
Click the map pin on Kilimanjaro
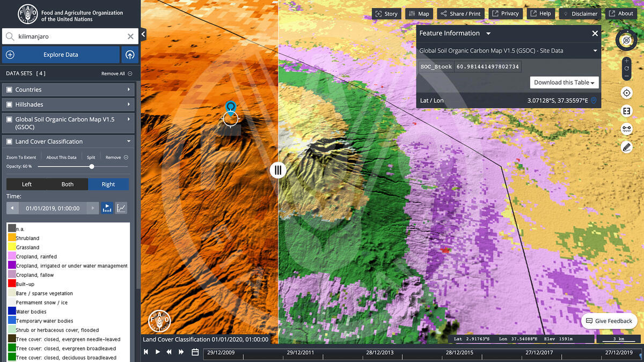tap(231, 108)
